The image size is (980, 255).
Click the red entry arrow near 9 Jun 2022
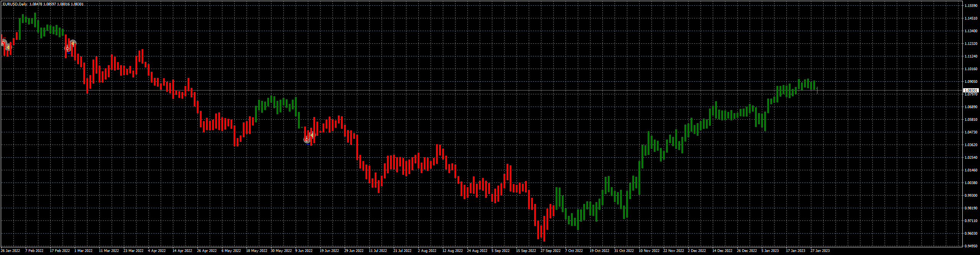point(307,140)
